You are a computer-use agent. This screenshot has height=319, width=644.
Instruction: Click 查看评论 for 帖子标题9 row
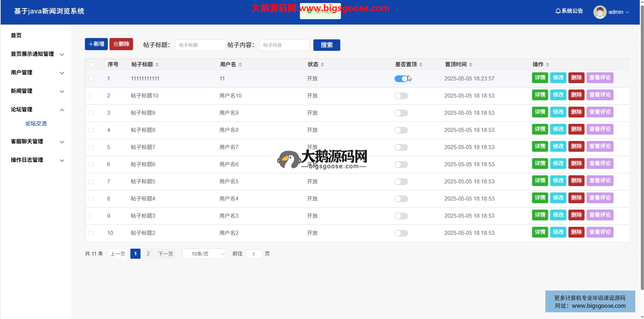click(600, 112)
